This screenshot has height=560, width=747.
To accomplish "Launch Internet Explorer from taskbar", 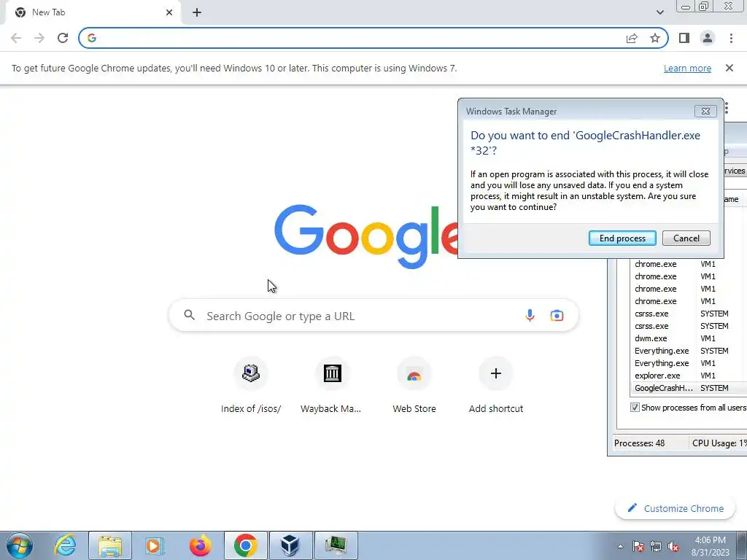I will click(x=65, y=545).
